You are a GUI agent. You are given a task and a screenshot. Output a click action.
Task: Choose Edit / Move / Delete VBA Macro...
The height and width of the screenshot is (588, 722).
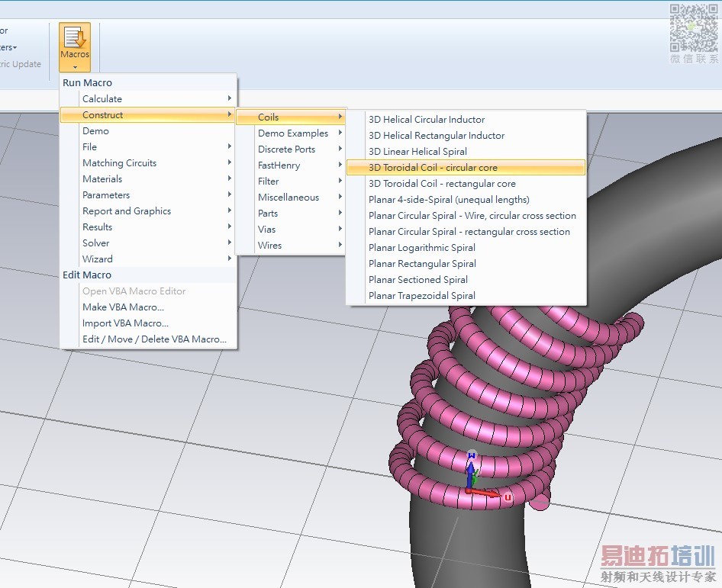[x=148, y=339]
